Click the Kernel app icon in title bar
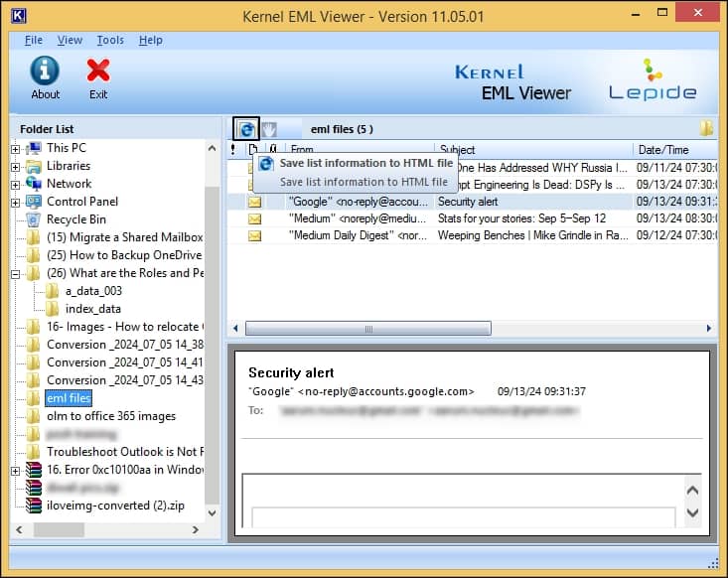Screen dimensions: 728x578 pos(18,16)
